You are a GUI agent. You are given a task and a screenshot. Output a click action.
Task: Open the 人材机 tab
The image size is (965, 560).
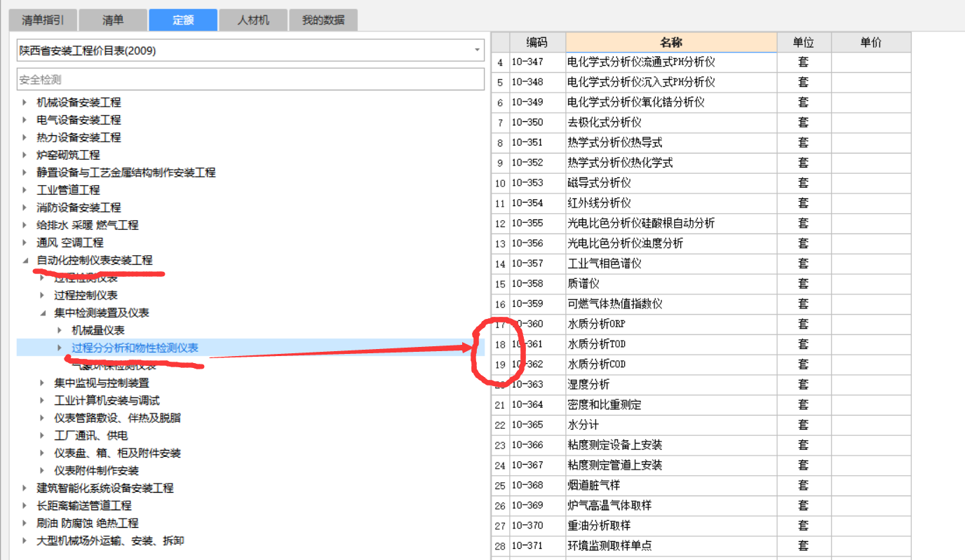coord(253,20)
